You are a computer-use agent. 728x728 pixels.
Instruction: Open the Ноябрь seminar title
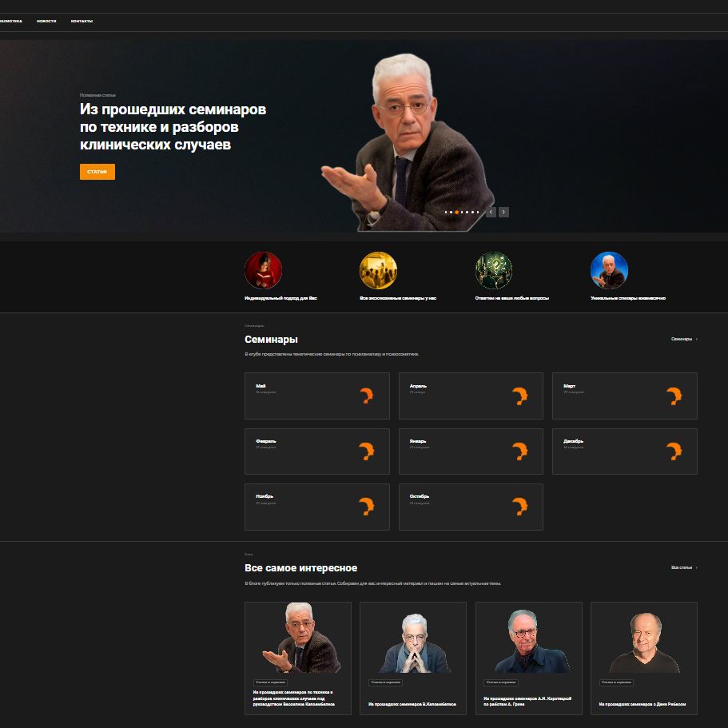265,496
